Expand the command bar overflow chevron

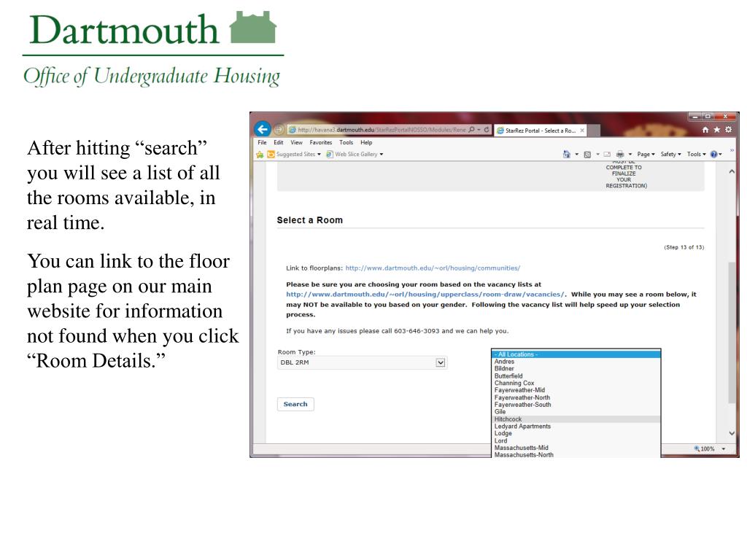tap(732, 150)
